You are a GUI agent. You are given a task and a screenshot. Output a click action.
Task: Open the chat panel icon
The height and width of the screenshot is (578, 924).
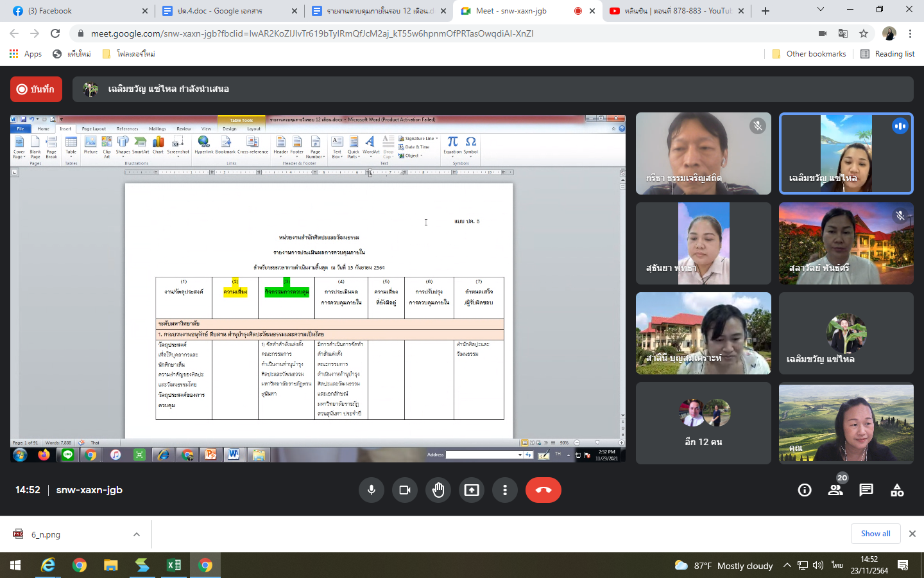click(x=866, y=490)
